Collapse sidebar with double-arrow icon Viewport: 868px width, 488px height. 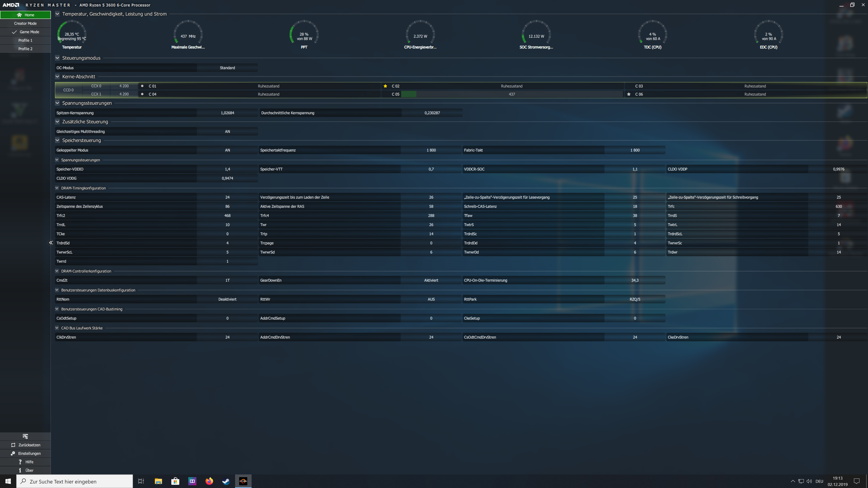[51, 242]
